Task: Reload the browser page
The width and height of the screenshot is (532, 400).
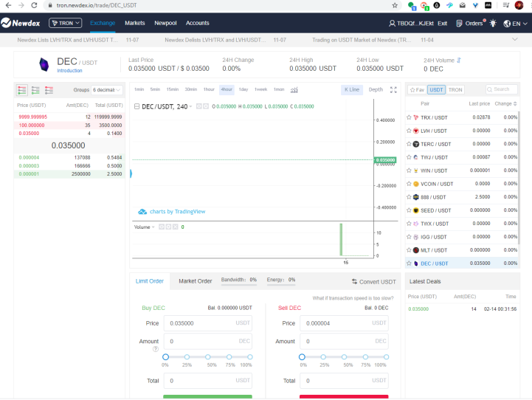Action: [34, 5]
